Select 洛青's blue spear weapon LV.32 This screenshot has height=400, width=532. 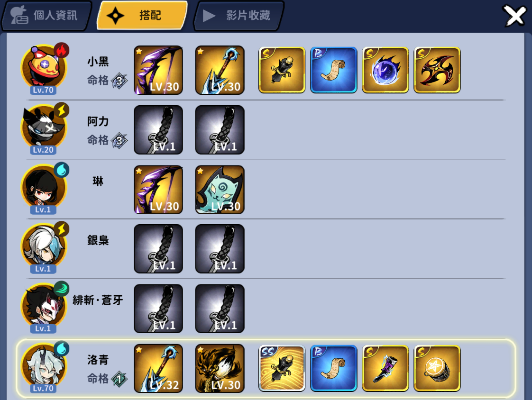point(158,368)
